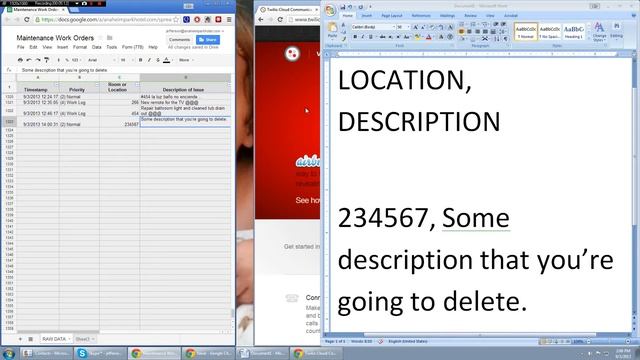Open RAW DATA sheet tab dropdown arrow
The width and height of the screenshot is (640, 360).
[x=69, y=339]
